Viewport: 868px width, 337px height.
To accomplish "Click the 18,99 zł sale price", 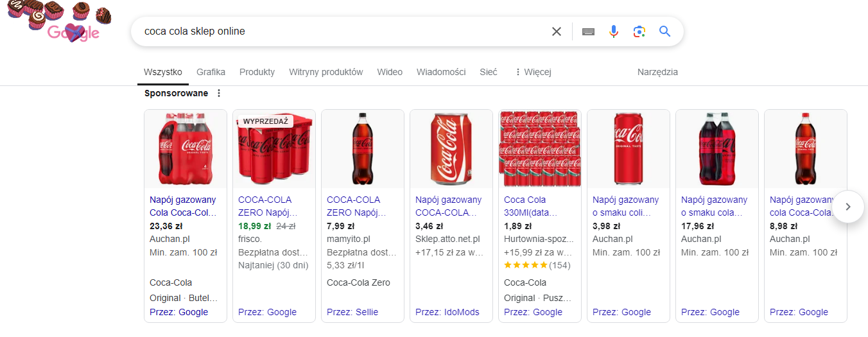I will point(254,226).
